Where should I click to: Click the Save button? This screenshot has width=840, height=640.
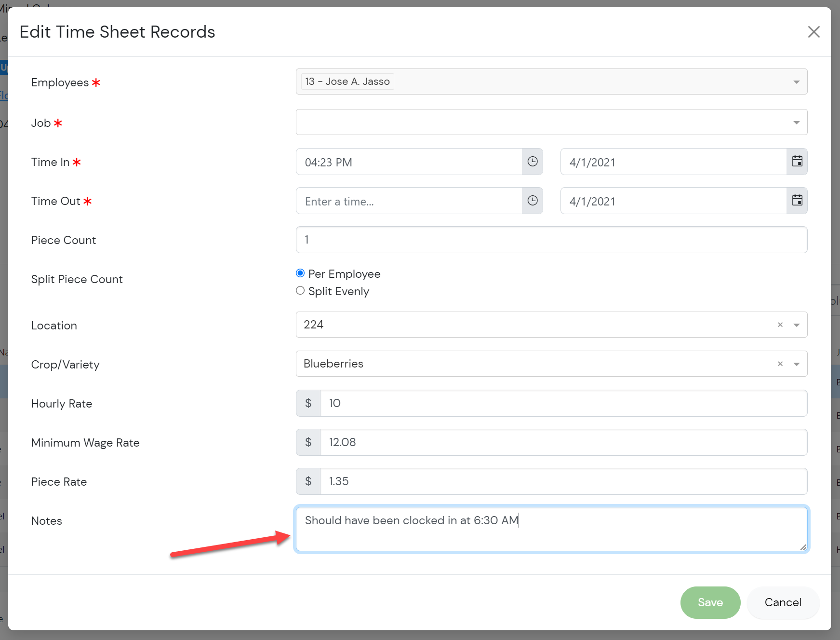(710, 602)
